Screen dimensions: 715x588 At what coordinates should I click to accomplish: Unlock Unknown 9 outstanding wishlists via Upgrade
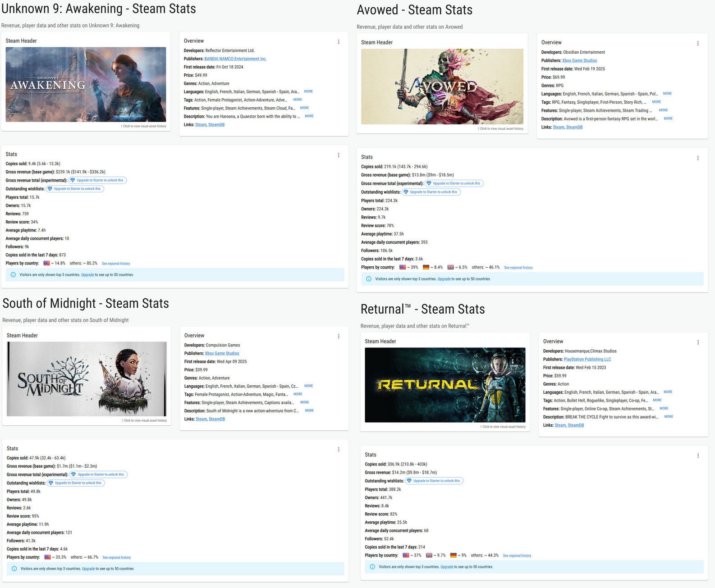click(x=75, y=189)
